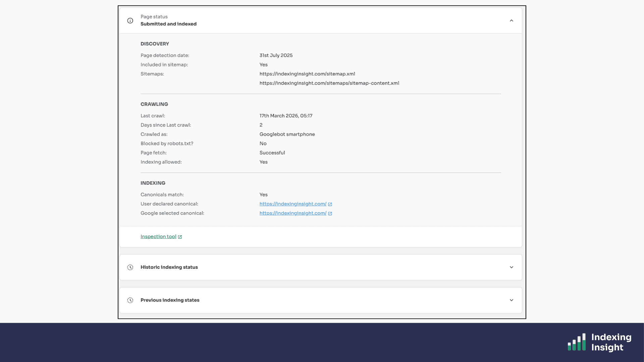Open the Google selected canonical link

(x=292, y=213)
